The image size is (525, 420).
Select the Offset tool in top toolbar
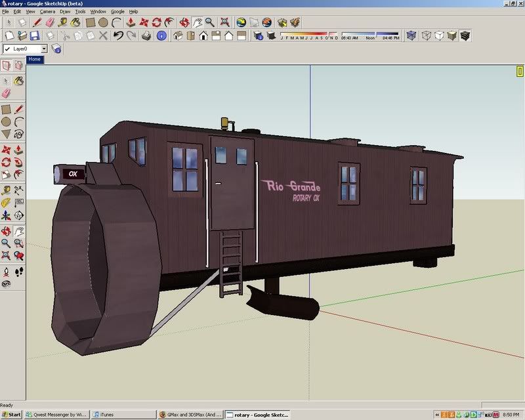[x=169, y=23]
